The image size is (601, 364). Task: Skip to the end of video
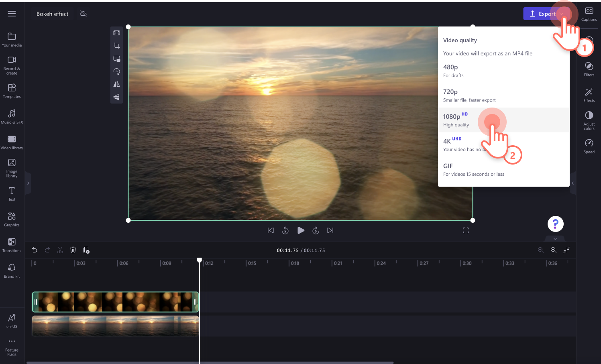pyautogui.click(x=330, y=230)
